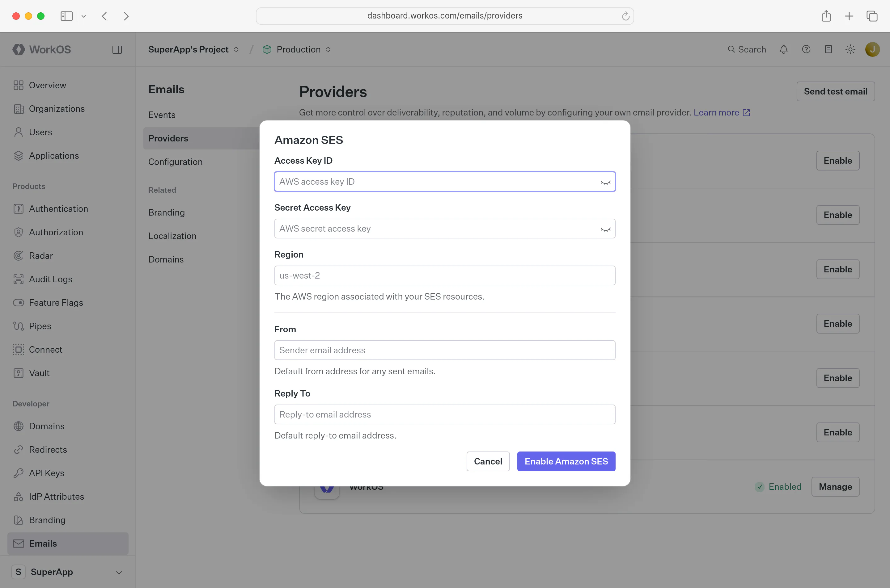
Task: Go forward in Safari
Action: coord(126,16)
